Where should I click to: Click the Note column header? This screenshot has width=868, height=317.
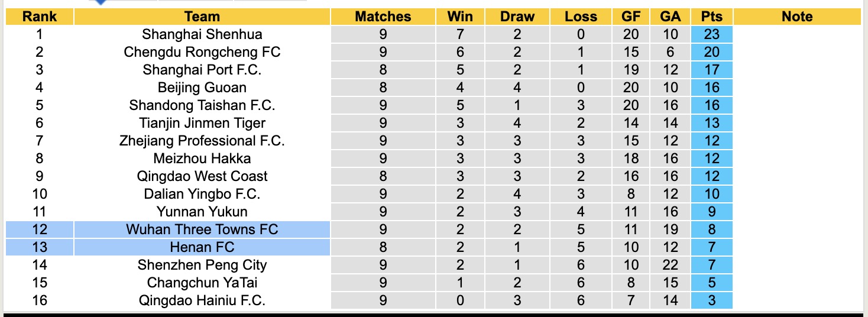tap(797, 17)
